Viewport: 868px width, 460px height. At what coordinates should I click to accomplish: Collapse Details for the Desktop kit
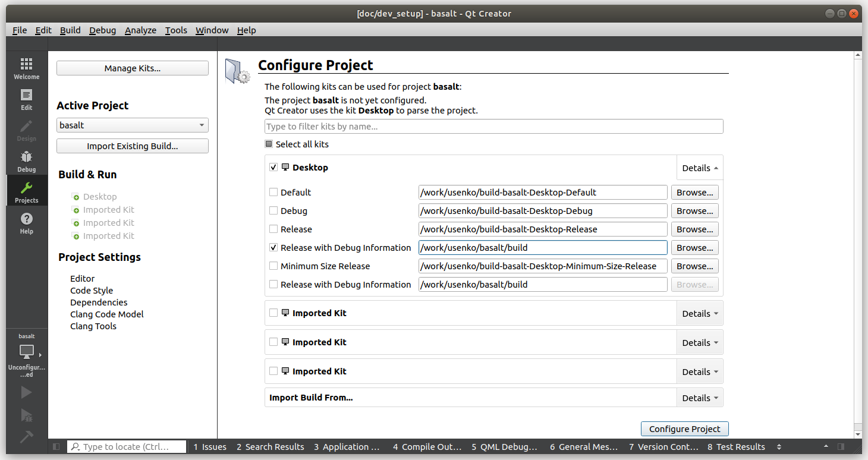(x=699, y=167)
